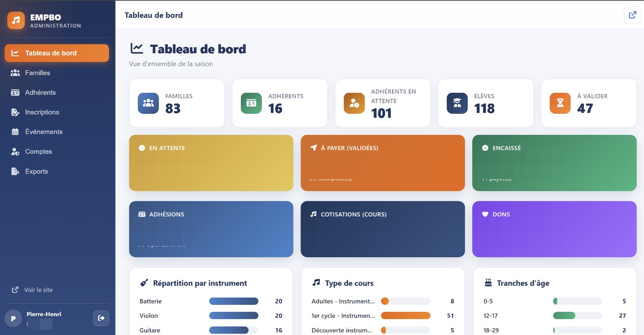Click the purple Dons card
Viewport: 644px width, 335px height.
coord(554,229)
